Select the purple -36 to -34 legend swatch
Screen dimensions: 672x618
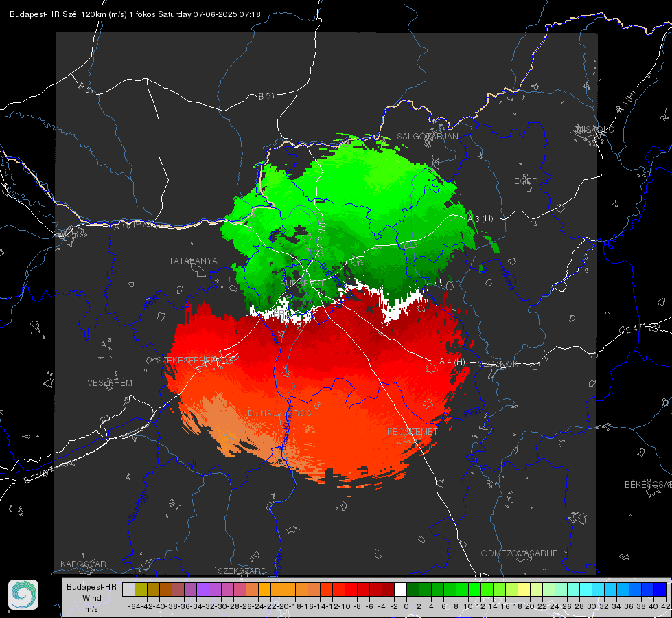190,589
